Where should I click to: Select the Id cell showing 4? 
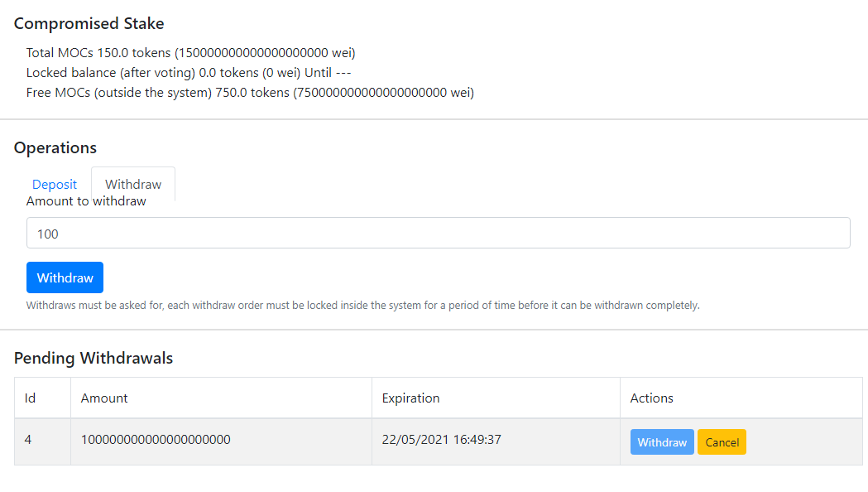click(28, 440)
